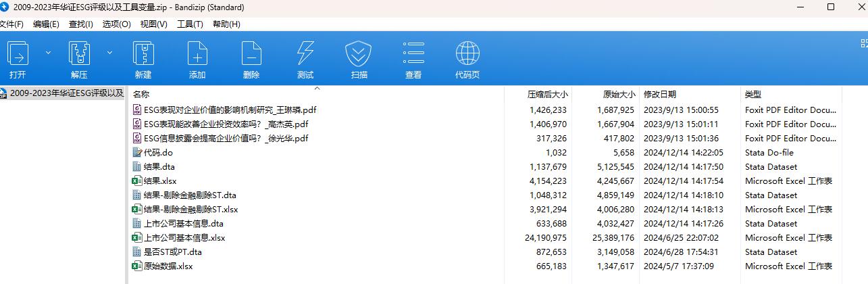
Task: Select the 结果.xlsx file name
Action: [160, 181]
